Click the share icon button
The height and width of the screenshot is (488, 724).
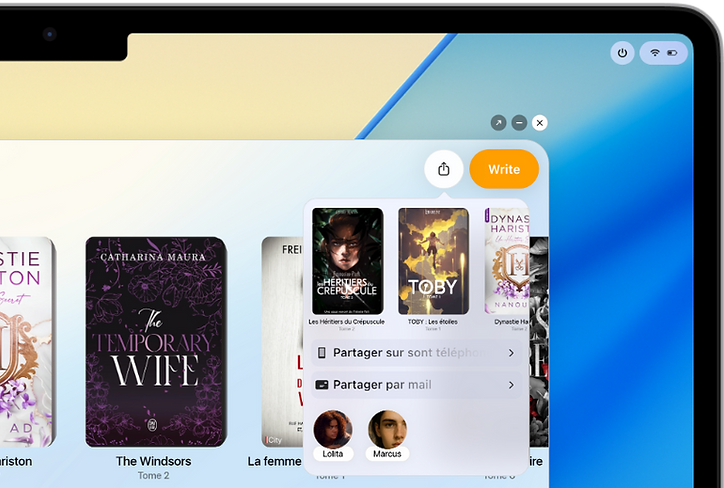444,169
